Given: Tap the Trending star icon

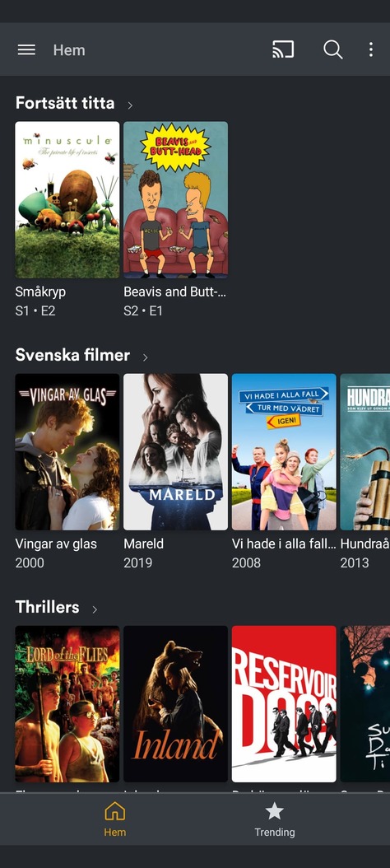Looking at the screenshot, I should (274, 811).
